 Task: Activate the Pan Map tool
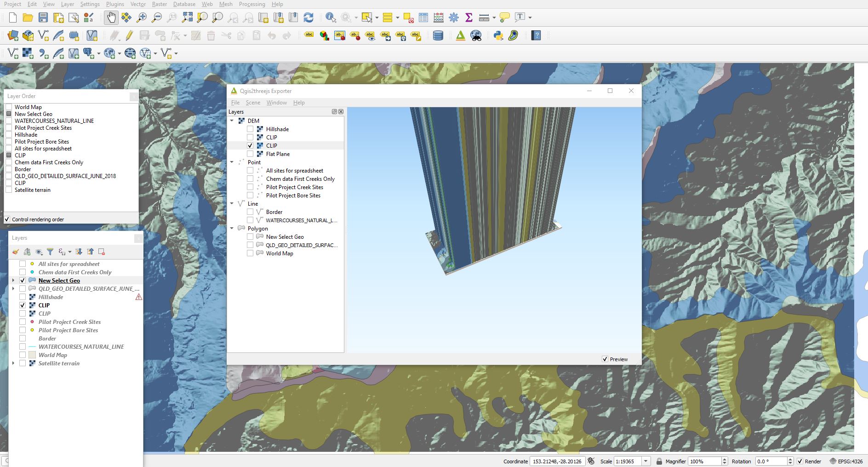click(111, 17)
